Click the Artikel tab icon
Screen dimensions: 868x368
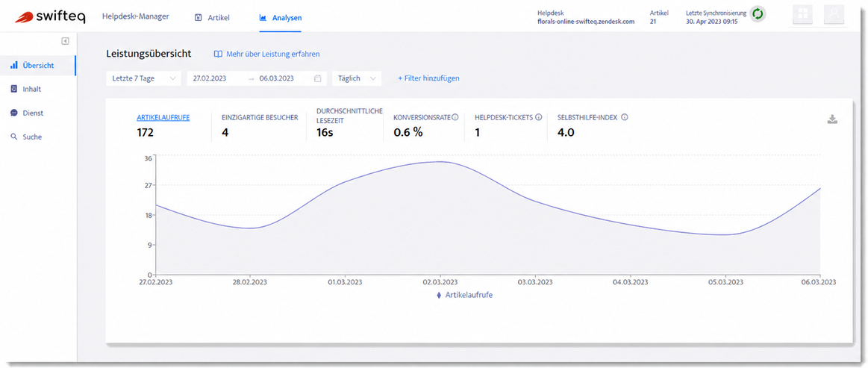[199, 18]
